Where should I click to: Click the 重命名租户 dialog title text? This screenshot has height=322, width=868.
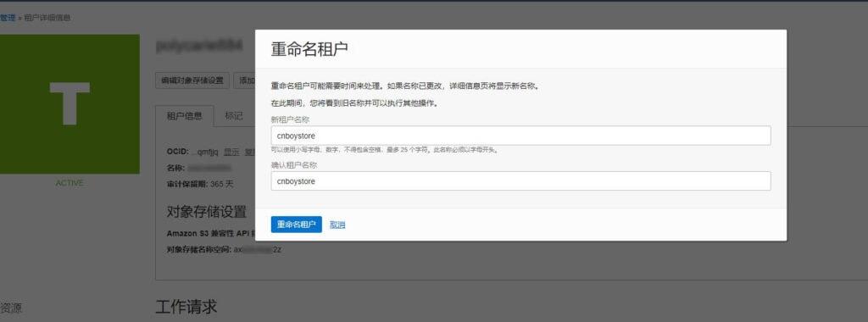click(309, 48)
